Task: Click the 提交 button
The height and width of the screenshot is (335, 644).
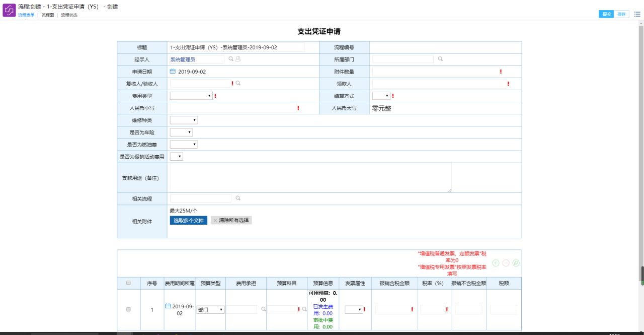Action: tap(606, 14)
